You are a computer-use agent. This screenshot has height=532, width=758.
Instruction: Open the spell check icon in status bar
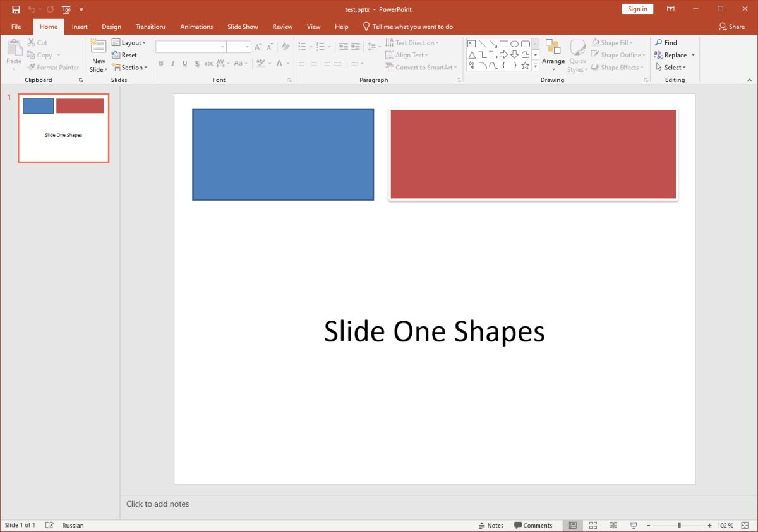pos(50,525)
